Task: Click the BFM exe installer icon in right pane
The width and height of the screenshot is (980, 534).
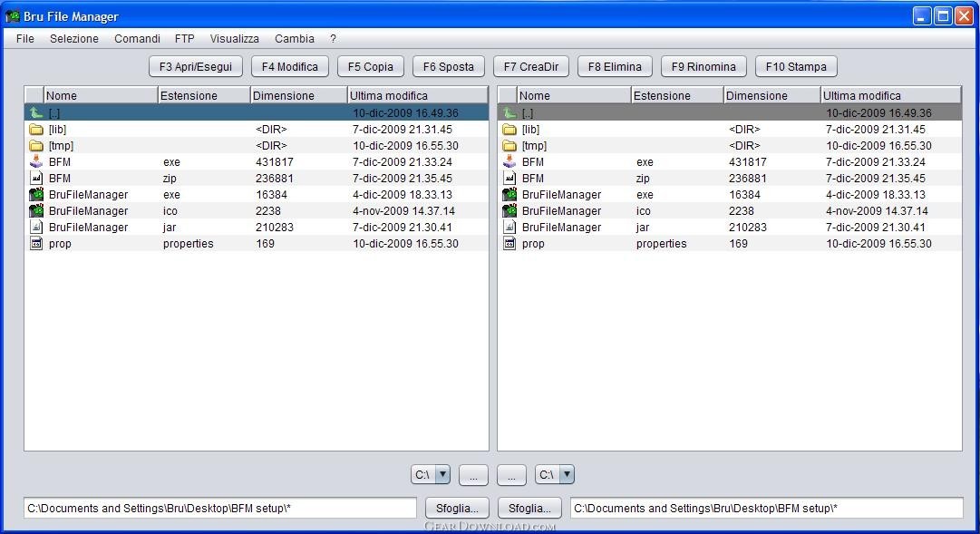Action: [x=509, y=162]
